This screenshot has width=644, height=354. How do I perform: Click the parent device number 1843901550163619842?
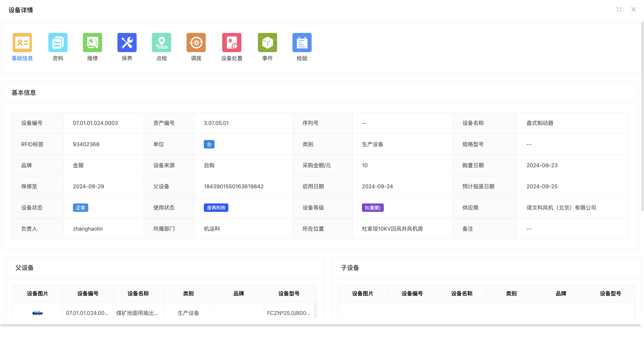[234, 186]
